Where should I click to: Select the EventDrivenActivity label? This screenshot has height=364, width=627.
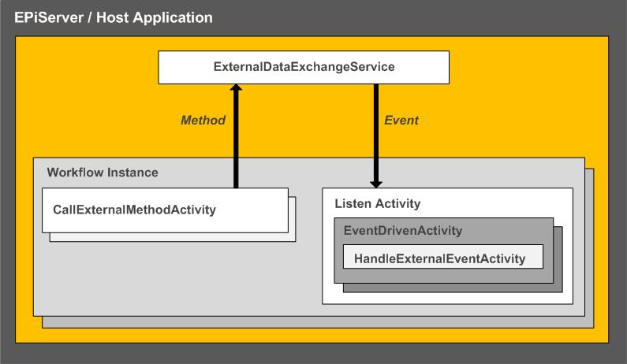[403, 231]
